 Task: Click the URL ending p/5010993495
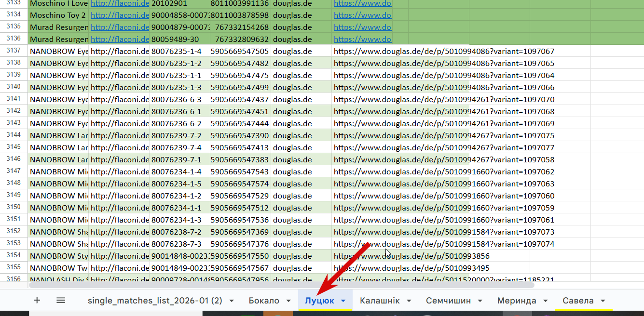click(x=411, y=268)
